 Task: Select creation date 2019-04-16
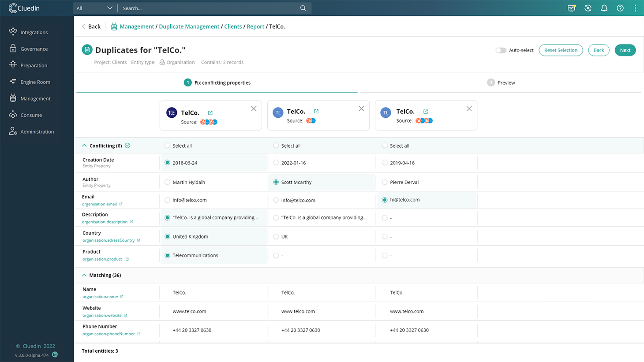[x=385, y=163]
